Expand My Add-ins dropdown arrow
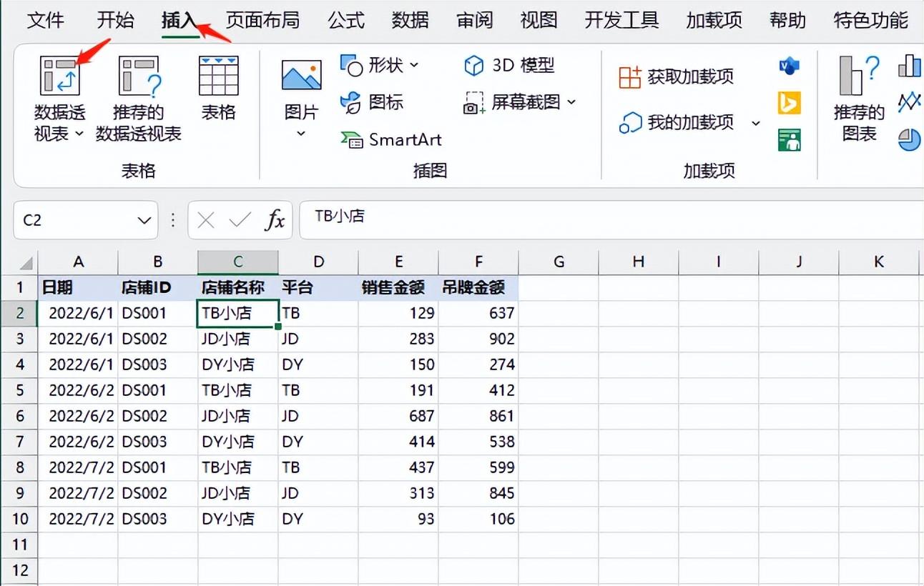 [x=755, y=124]
